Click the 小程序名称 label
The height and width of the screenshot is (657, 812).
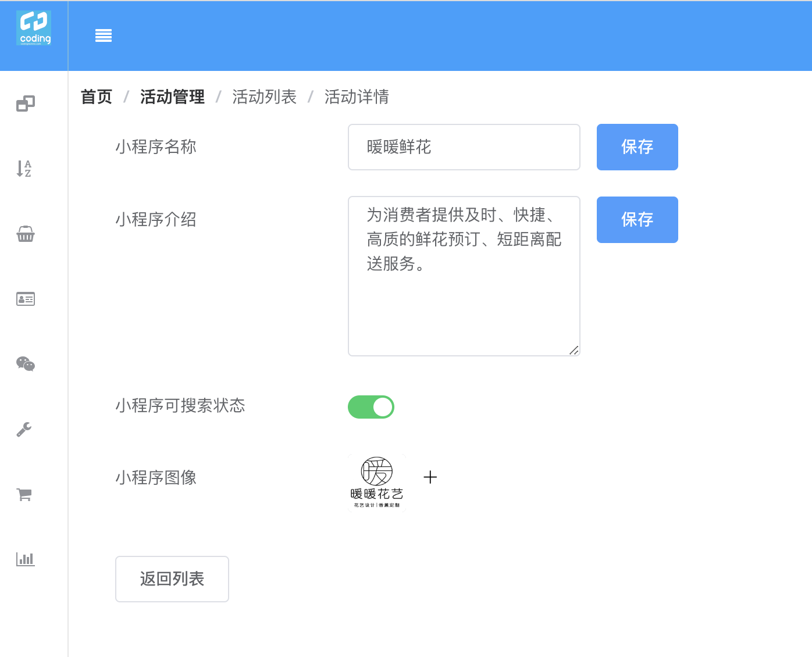156,147
